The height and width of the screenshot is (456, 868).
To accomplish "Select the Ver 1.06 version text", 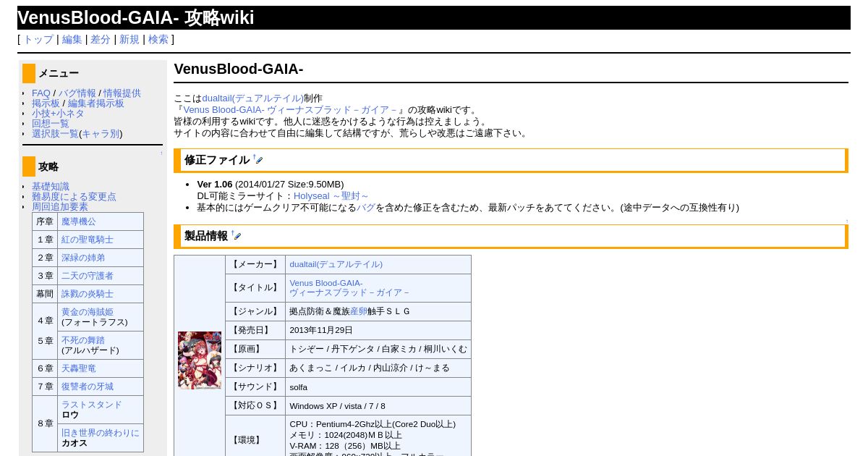I will pyautogui.click(x=215, y=185).
